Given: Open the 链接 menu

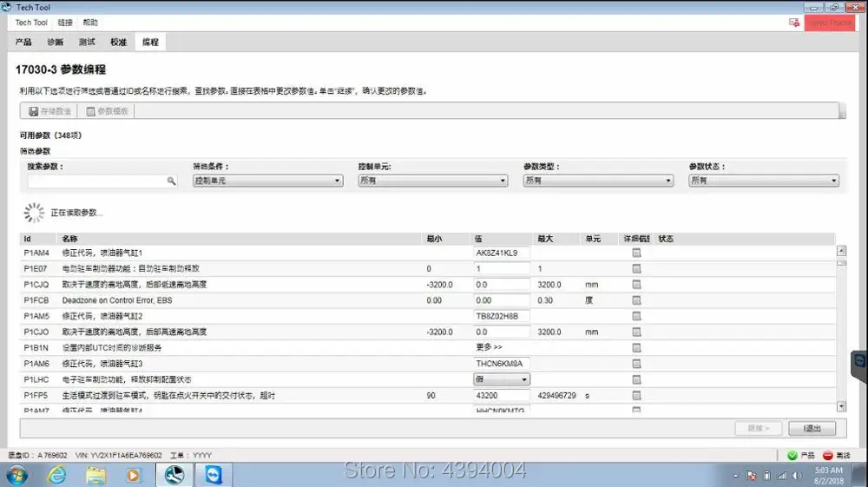Looking at the screenshot, I should 65,23.
